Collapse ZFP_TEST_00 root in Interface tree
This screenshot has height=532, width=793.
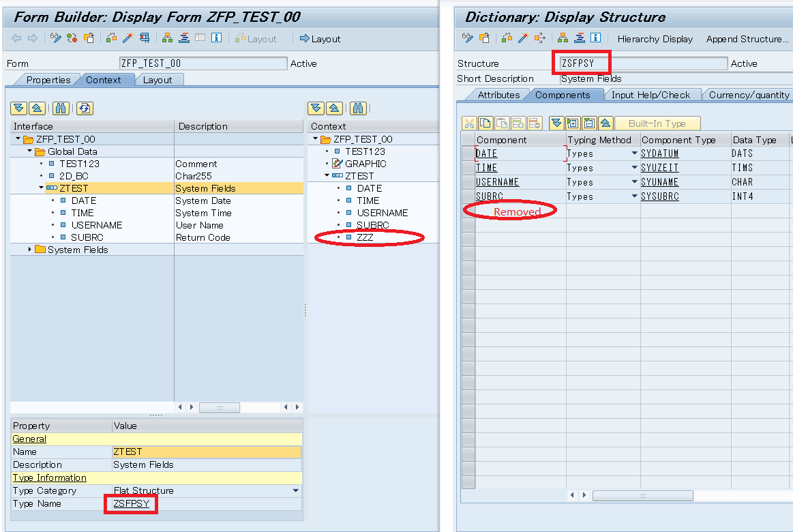point(18,138)
